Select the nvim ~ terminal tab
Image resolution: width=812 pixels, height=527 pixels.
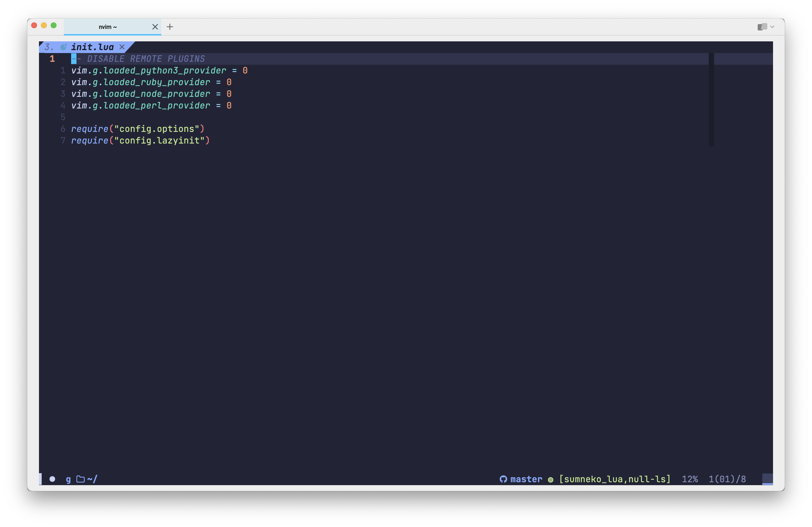click(107, 27)
